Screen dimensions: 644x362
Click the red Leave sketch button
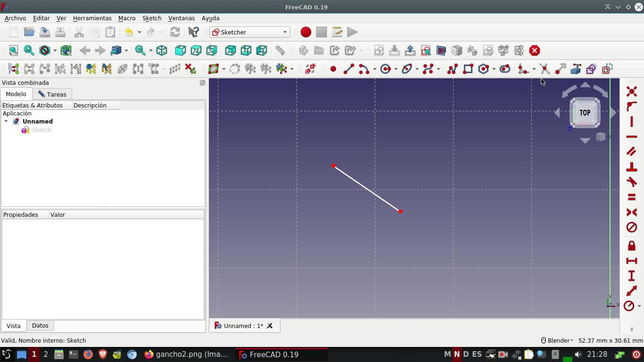click(x=534, y=50)
